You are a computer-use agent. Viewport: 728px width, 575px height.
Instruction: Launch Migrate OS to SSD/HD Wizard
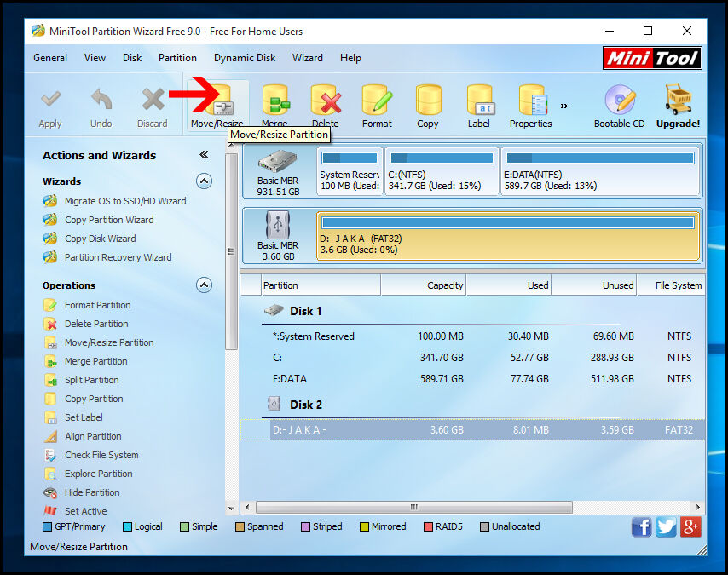click(x=125, y=201)
